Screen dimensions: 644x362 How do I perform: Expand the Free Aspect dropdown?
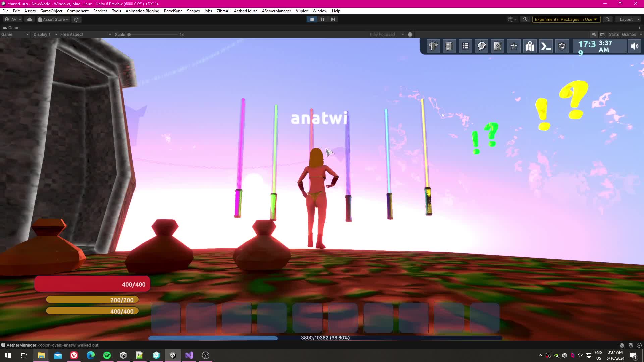(86, 34)
